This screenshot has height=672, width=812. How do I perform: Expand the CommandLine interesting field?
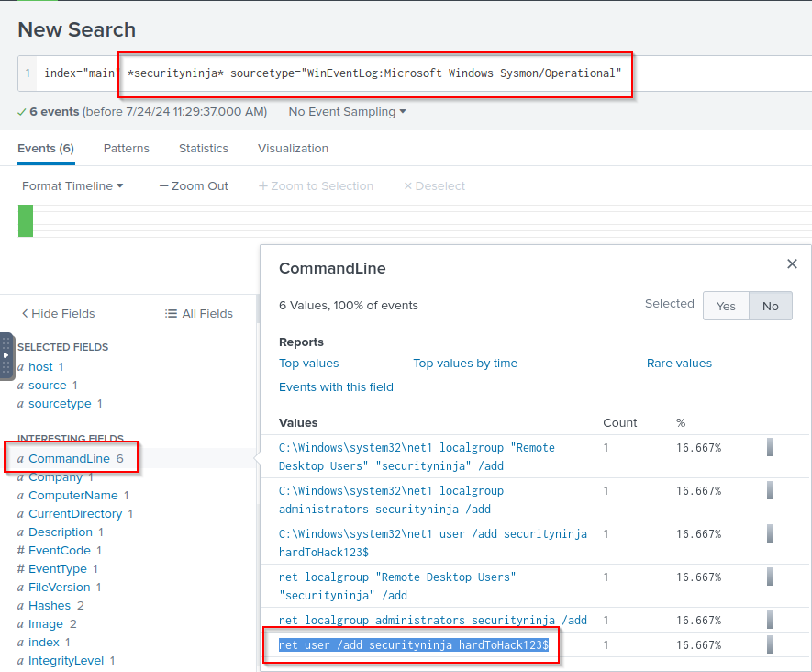coord(69,458)
